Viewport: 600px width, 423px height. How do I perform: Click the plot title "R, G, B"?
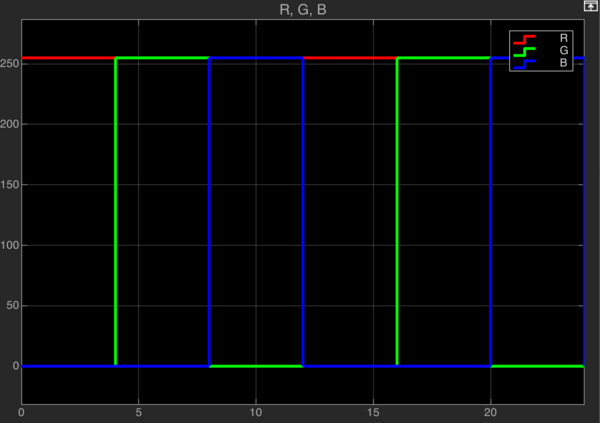pyautogui.click(x=300, y=10)
